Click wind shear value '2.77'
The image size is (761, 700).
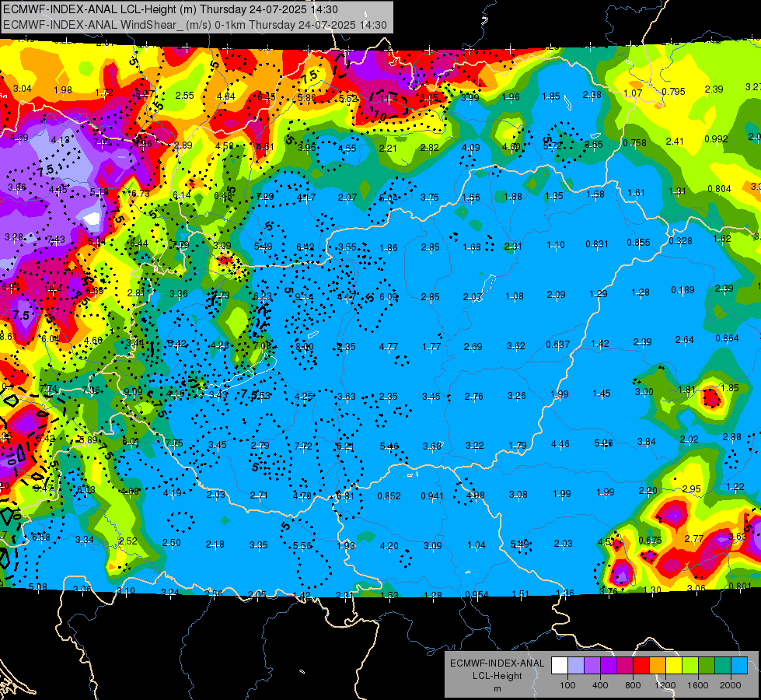(x=694, y=538)
